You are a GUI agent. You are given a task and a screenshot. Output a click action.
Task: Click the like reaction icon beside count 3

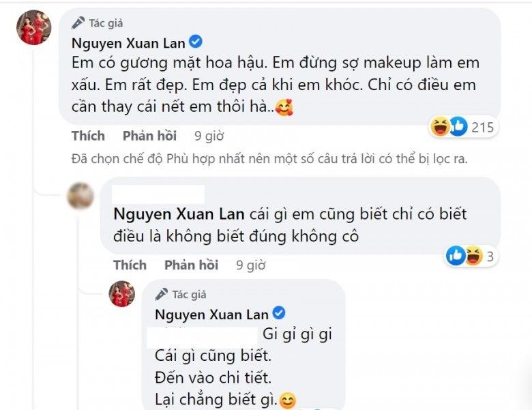pyautogui.click(x=456, y=255)
